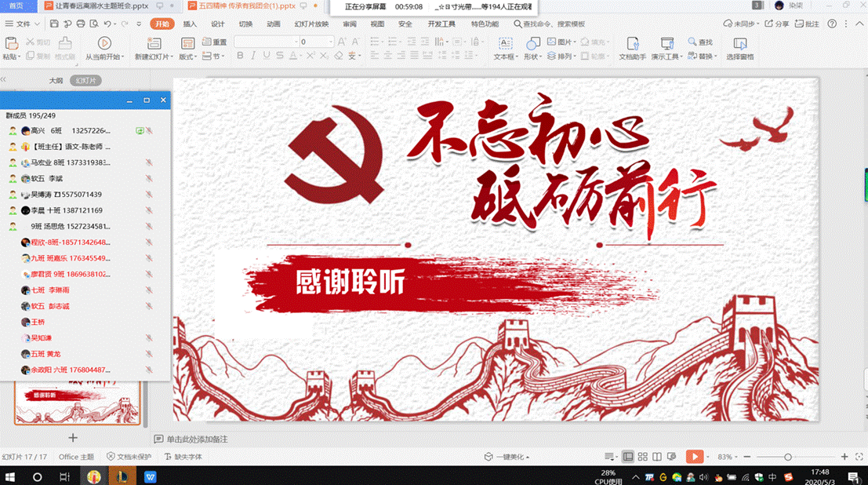This screenshot has height=485, width=868.
Task: Click the search commands (查找命令、搜索模板) field
Action: tap(550, 24)
